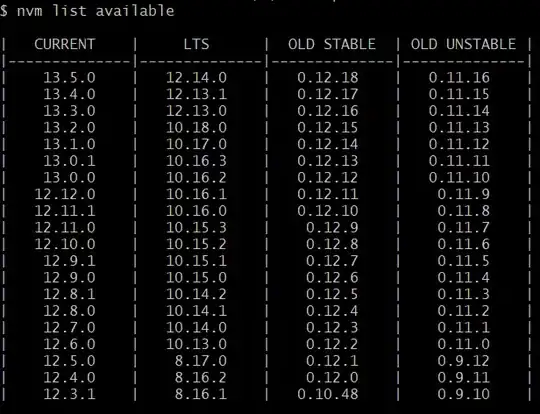Click old unstable version 0.9.10

pos(464,394)
